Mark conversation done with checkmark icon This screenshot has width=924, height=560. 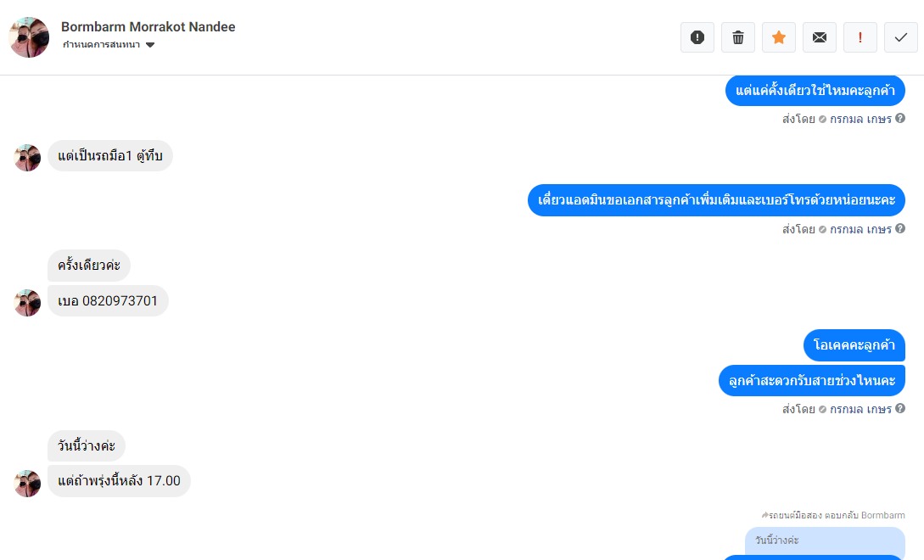click(900, 37)
